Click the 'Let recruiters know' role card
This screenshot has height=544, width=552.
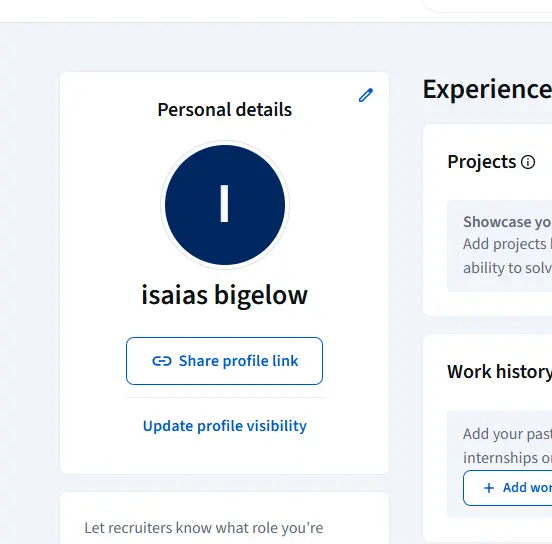coord(224,518)
